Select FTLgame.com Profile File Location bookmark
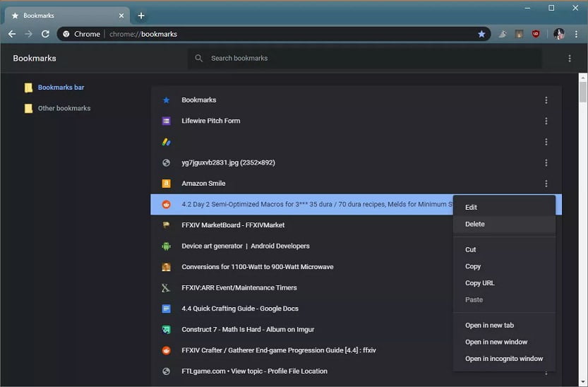588x387 pixels. point(302,371)
